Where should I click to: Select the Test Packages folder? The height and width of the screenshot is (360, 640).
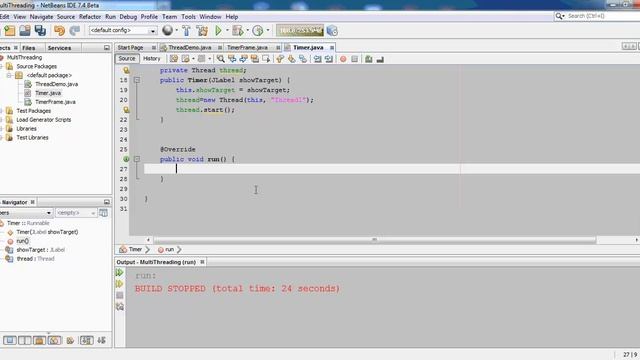coord(33,111)
